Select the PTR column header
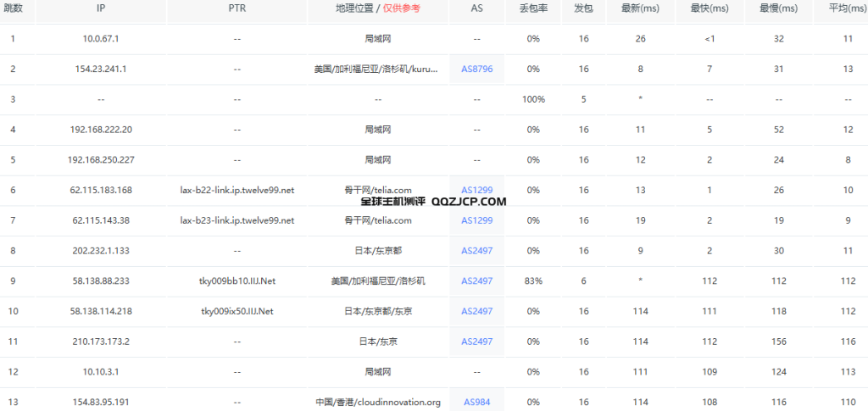The width and height of the screenshot is (868, 411). 237,8
